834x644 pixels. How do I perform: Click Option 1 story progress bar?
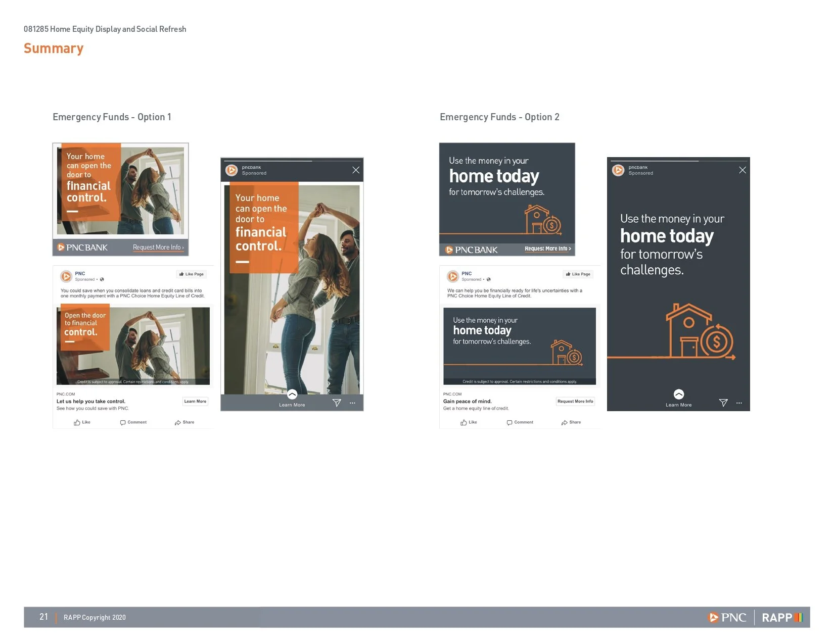coord(292,161)
